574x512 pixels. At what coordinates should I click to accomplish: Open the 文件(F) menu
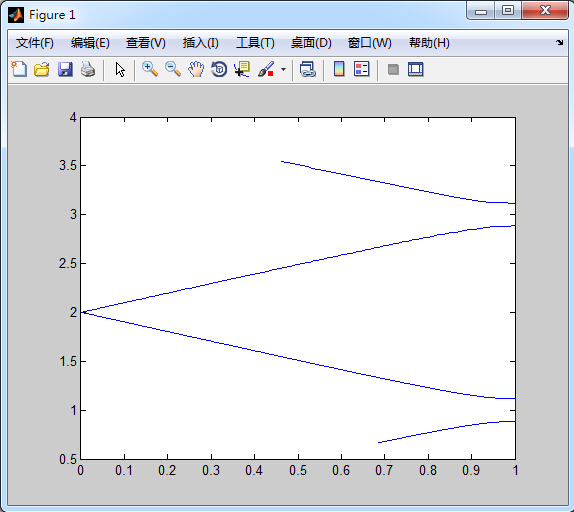pyautogui.click(x=35, y=43)
